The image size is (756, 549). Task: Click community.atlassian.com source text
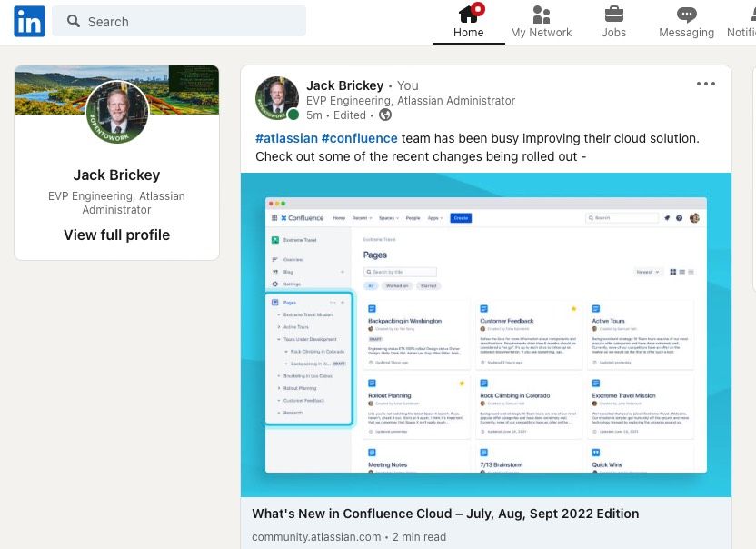coord(316,537)
